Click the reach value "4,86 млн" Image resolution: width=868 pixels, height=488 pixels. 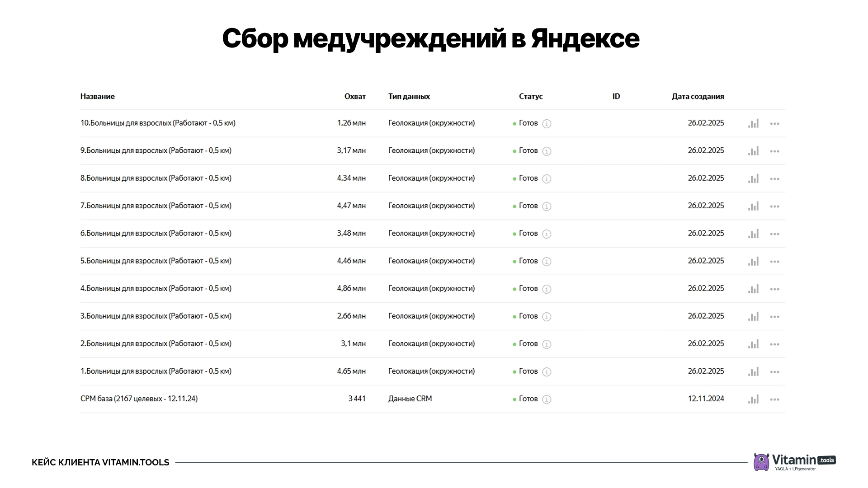[351, 288]
